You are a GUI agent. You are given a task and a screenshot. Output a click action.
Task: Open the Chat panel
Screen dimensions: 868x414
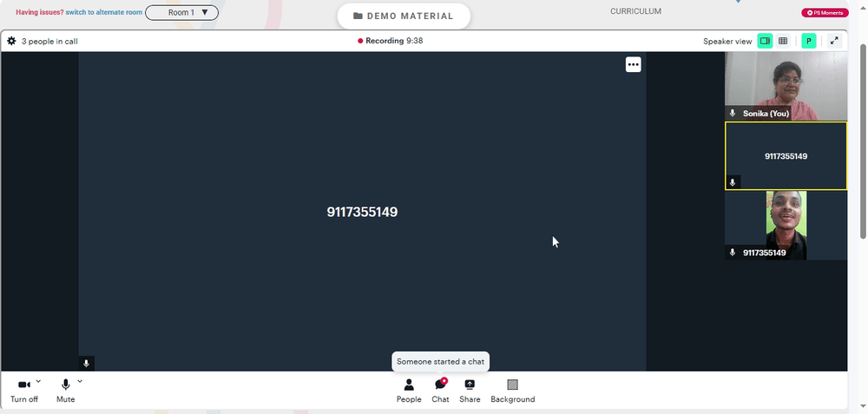tap(441, 391)
